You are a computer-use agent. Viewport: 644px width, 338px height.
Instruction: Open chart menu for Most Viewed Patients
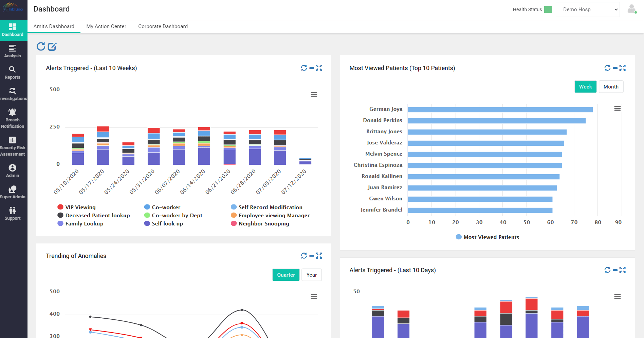(x=618, y=108)
